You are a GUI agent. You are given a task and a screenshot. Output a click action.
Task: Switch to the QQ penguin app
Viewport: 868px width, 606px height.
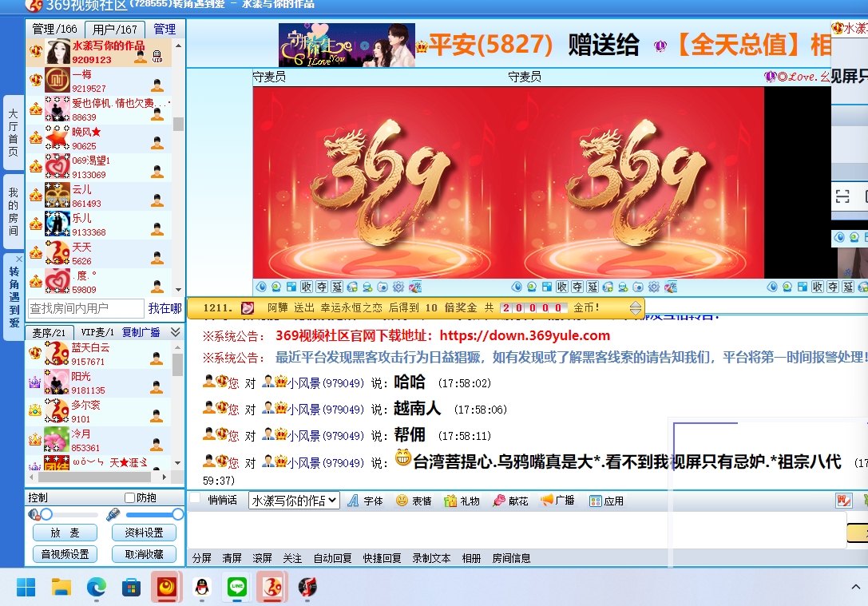point(202,587)
